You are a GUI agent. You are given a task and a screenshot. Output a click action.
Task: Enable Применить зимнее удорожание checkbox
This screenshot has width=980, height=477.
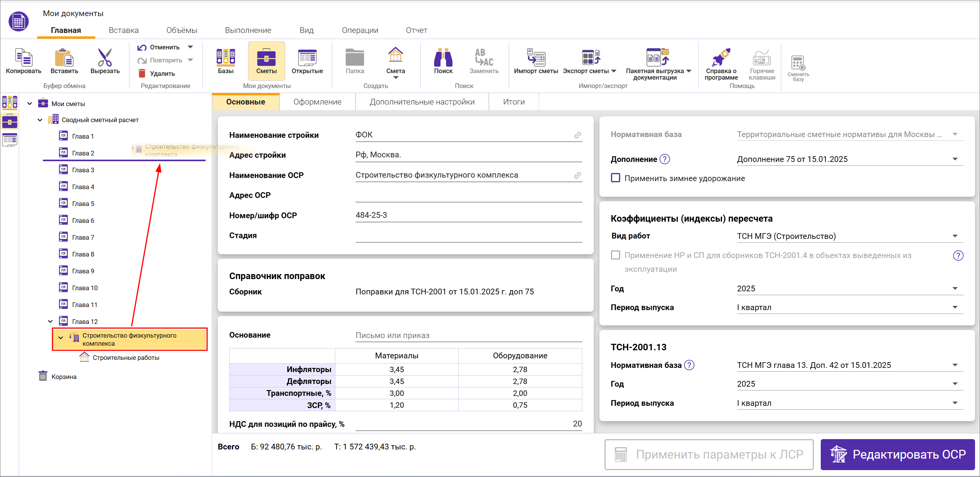click(x=616, y=178)
